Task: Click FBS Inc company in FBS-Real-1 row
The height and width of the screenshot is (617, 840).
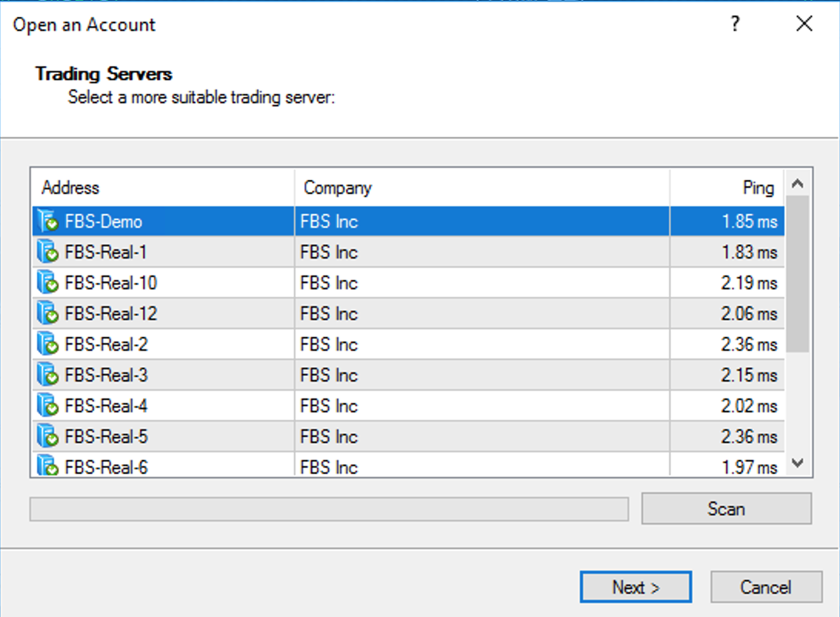Action: click(x=329, y=252)
